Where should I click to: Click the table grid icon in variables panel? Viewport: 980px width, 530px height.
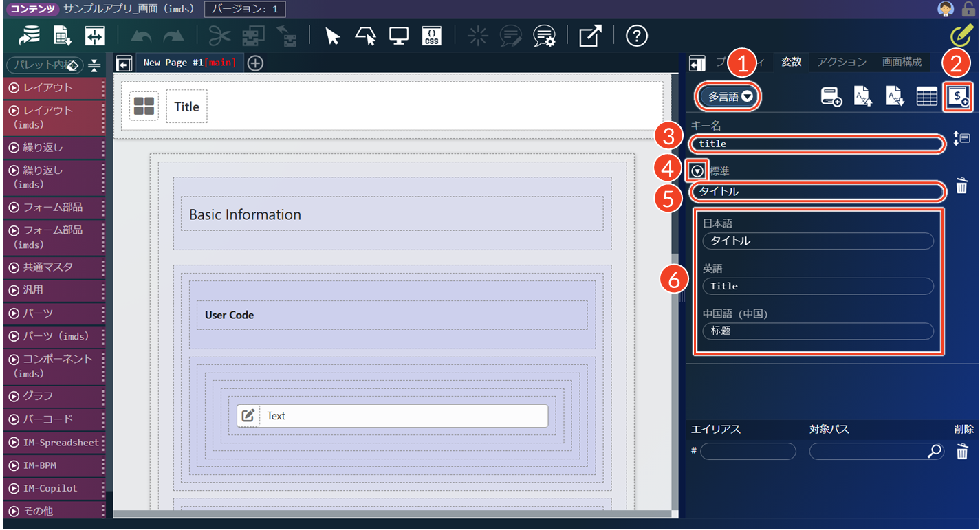tap(926, 97)
